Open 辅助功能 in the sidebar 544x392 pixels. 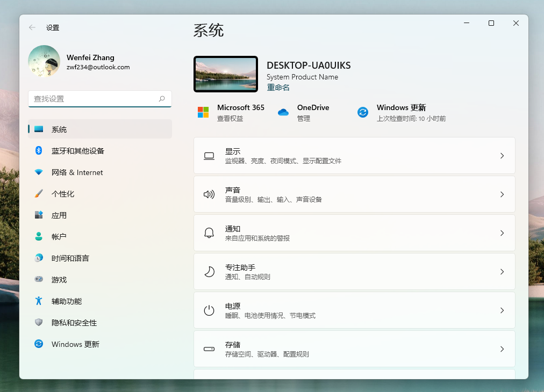click(100, 301)
